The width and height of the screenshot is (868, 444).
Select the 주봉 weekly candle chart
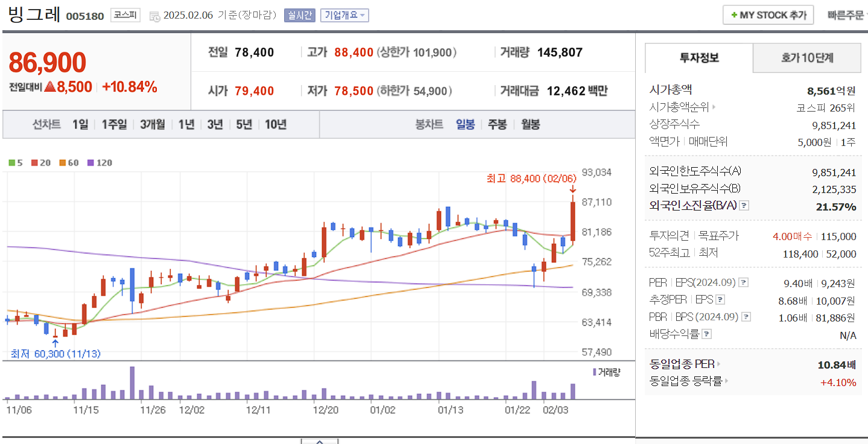496,124
